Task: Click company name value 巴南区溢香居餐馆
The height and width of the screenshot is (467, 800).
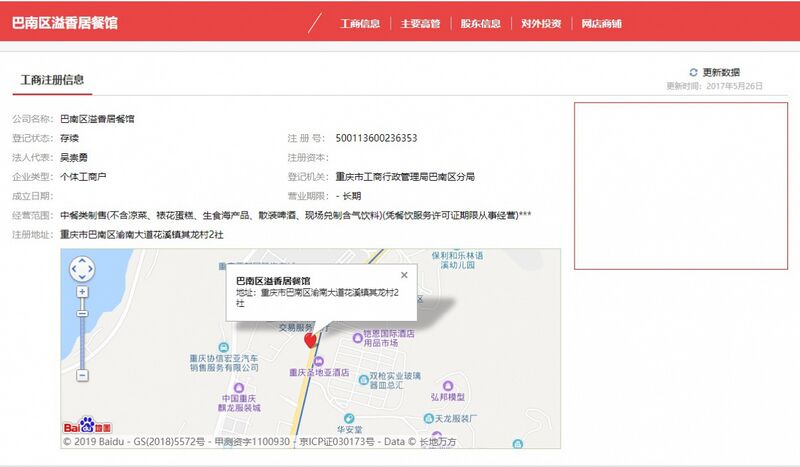Action: click(97, 119)
